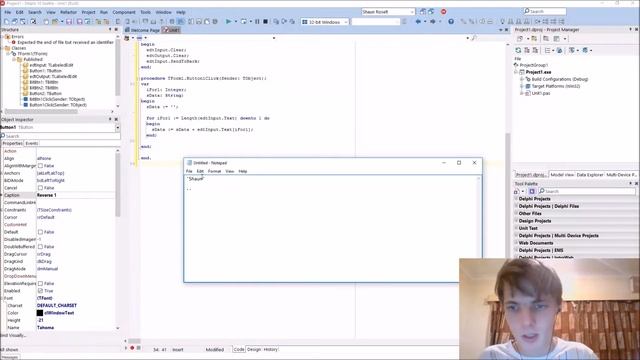
Task: Click the magnifier icon in editor navigation bar
Action: [x=474, y=38]
